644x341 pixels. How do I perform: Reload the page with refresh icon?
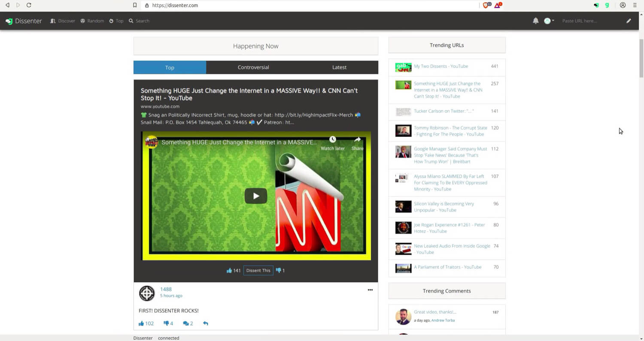point(29,5)
